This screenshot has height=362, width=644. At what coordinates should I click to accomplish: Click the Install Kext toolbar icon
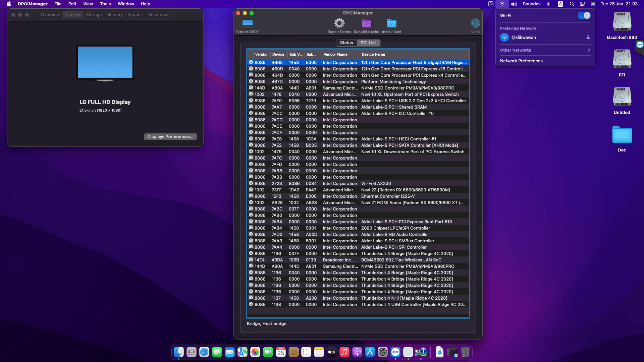391,23
